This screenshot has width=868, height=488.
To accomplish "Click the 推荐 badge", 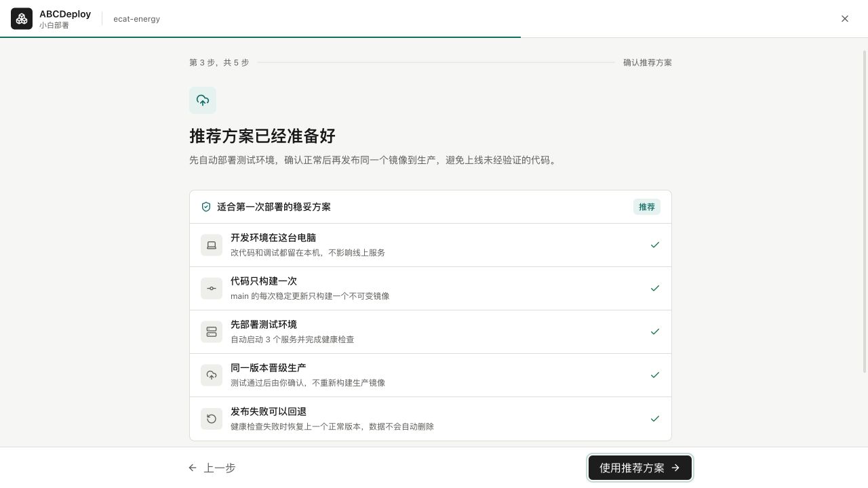I will pyautogui.click(x=647, y=207).
